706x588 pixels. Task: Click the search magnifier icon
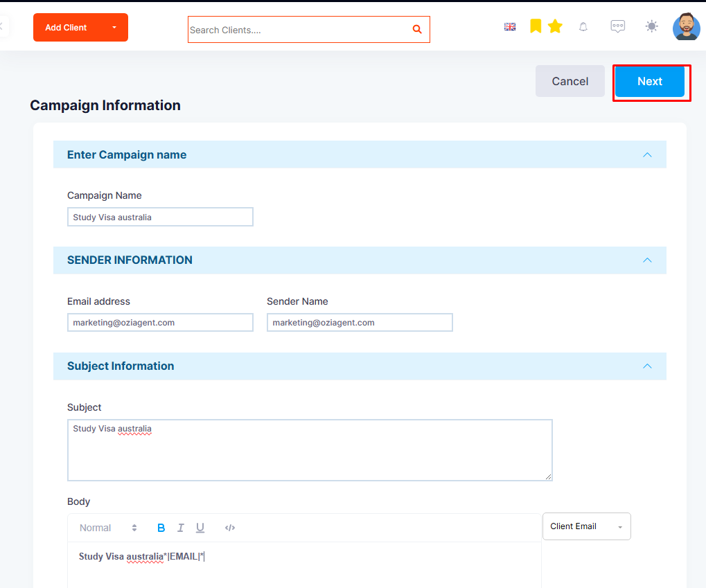(x=417, y=29)
